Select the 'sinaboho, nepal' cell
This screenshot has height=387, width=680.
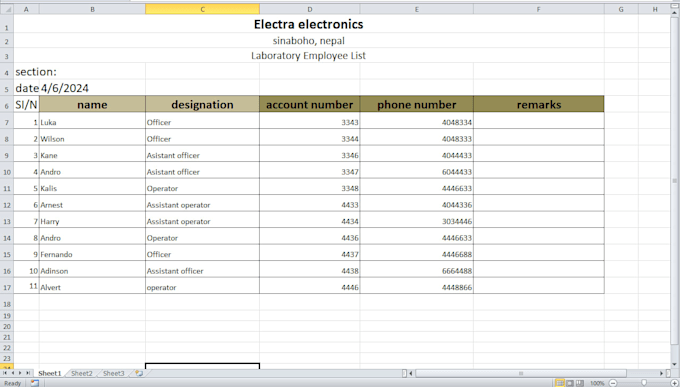pos(308,41)
